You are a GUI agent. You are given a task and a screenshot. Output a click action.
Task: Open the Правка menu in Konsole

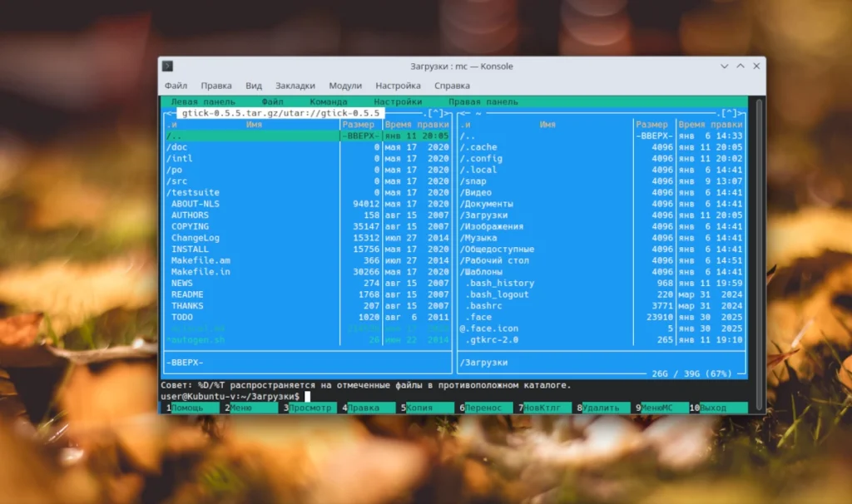[216, 86]
